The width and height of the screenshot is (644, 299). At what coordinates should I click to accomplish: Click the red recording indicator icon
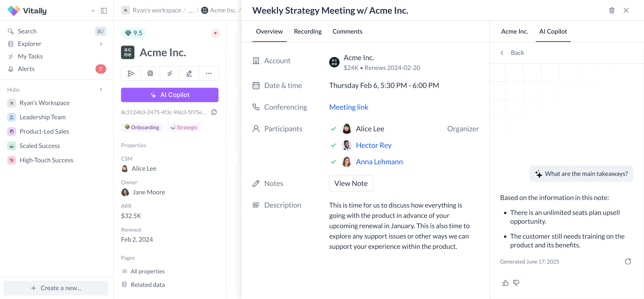click(x=215, y=33)
